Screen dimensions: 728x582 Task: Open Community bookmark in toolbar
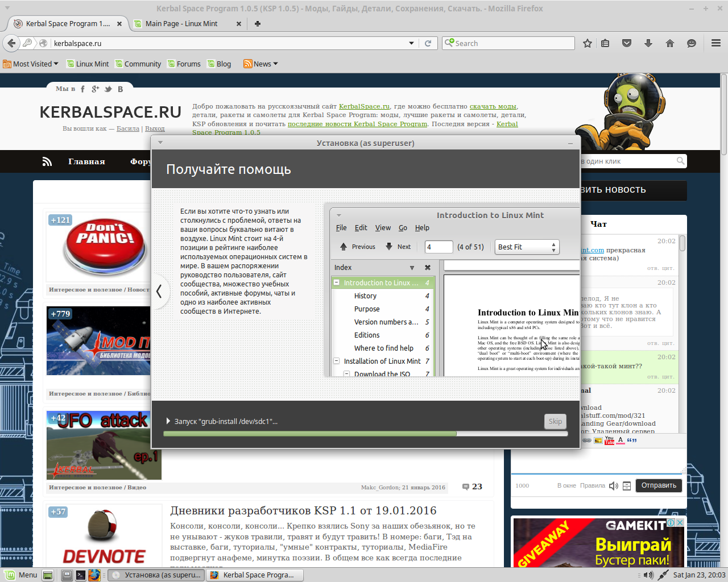[x=138, y=64]
